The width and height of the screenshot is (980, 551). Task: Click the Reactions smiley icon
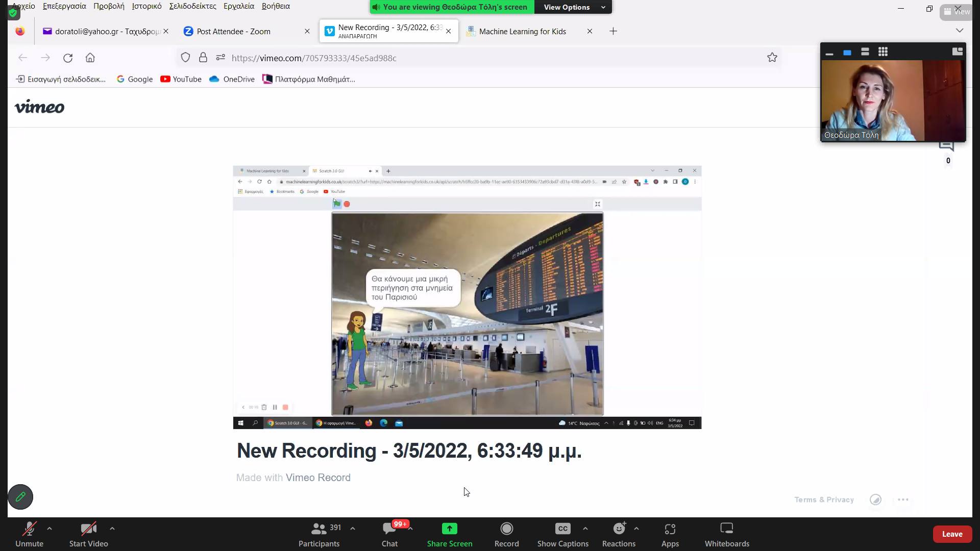pyautogui.click(x=619, y=529)
